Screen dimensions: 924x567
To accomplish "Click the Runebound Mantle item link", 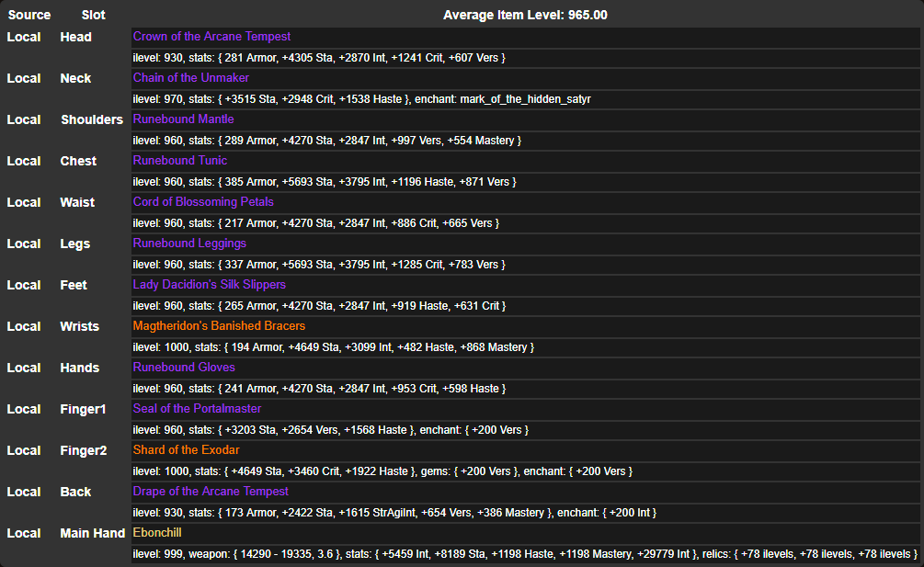I will click(183, 119).
